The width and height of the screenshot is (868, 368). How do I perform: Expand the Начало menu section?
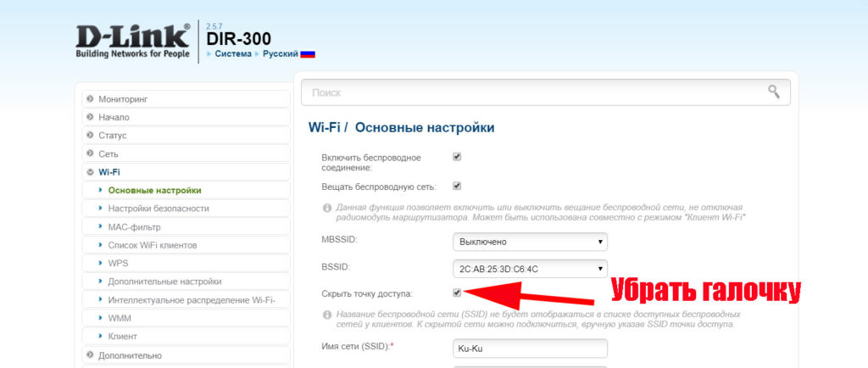click(x=186, y=117)
